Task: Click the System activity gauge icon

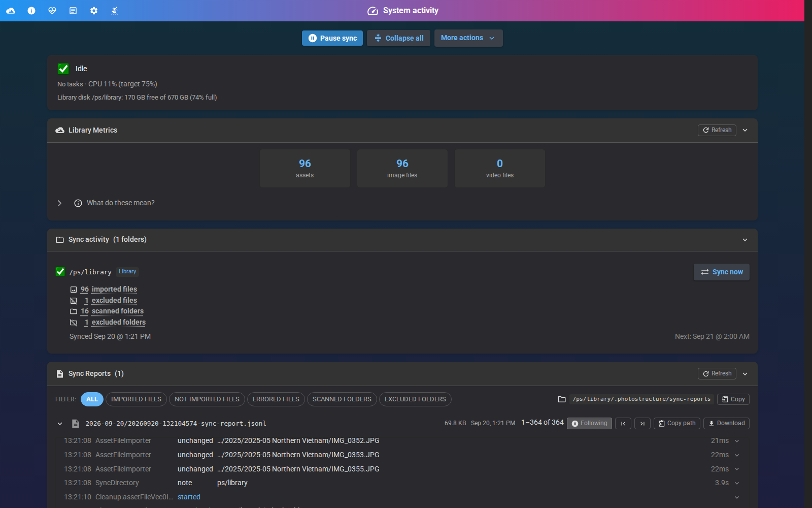Action: click(373, 11)
